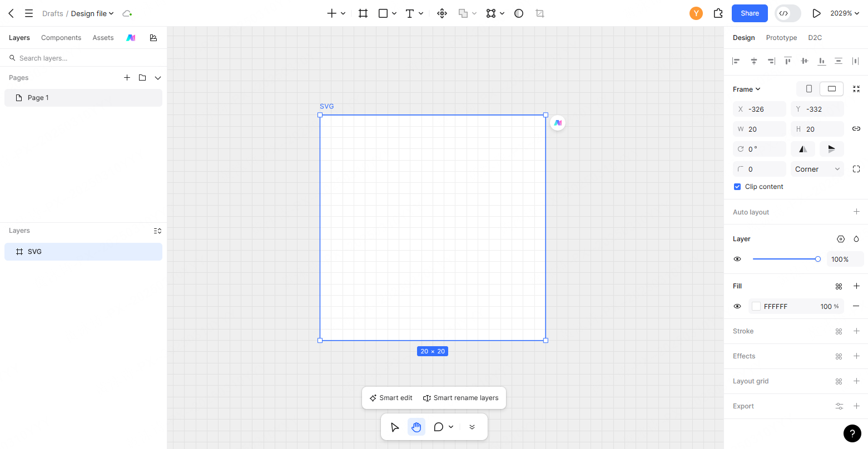The height and width of the screenshot is (449, 868).
Task: Start presentation with the play icon
Action: tap(816, 13)
